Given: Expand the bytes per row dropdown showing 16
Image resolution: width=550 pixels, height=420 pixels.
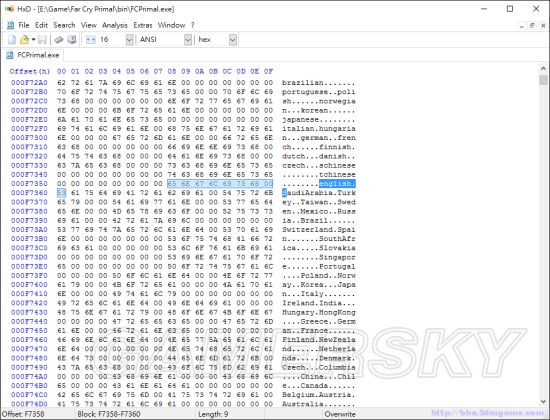Looking at the screenshot, I should [x=129, y=40].
